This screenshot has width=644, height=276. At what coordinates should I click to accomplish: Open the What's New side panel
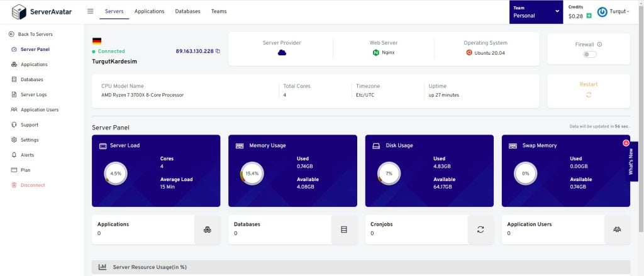[x=631, y=162]
